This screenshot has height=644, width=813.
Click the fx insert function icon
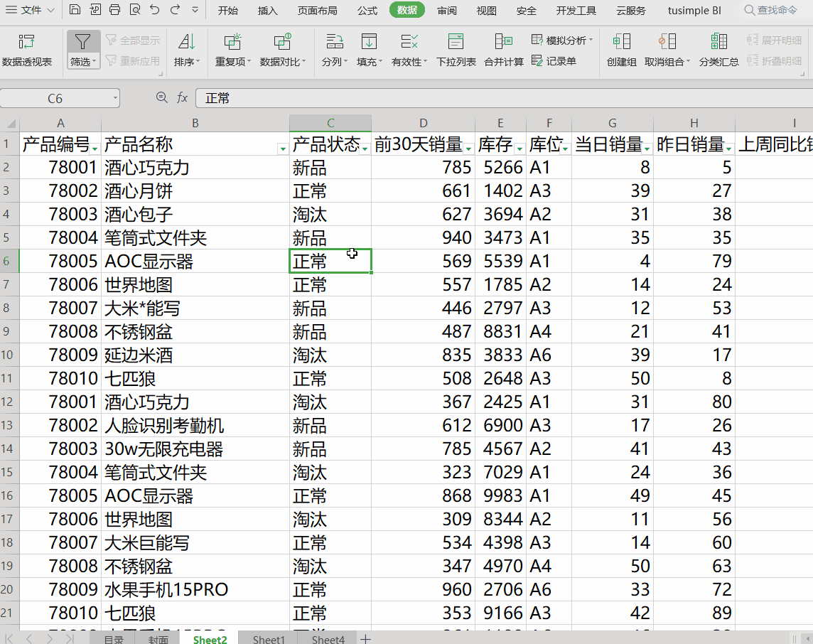[182, 97]
